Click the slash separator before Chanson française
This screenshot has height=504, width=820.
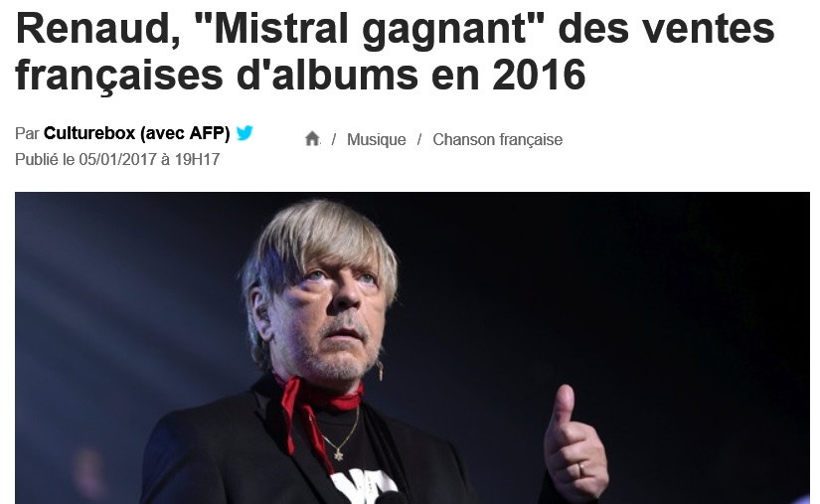419,139
